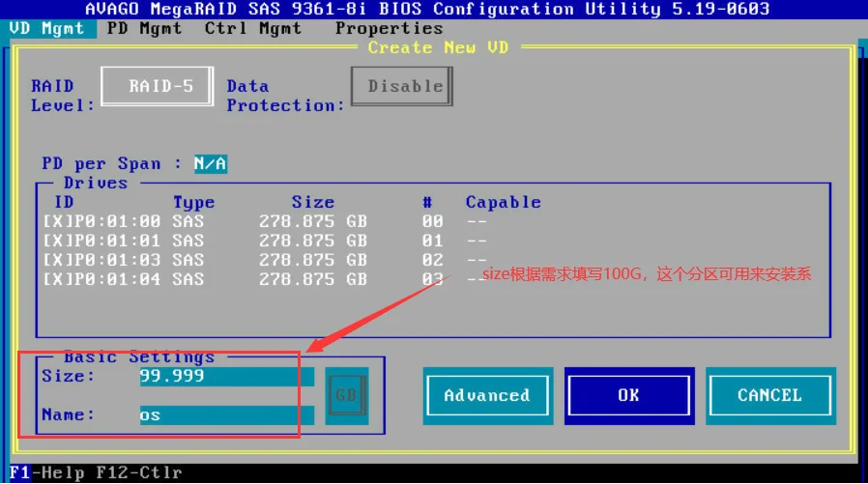Click the Create New VD dialog title
The height and width of the screenshot is (484, 868).
[x=439, y=47]
